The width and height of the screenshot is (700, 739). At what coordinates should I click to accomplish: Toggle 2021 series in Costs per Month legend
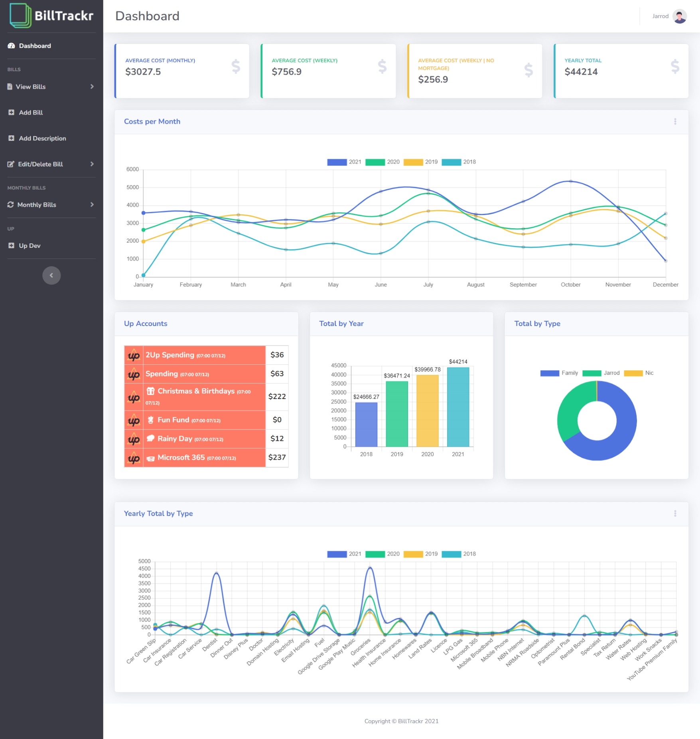[344, 162]
